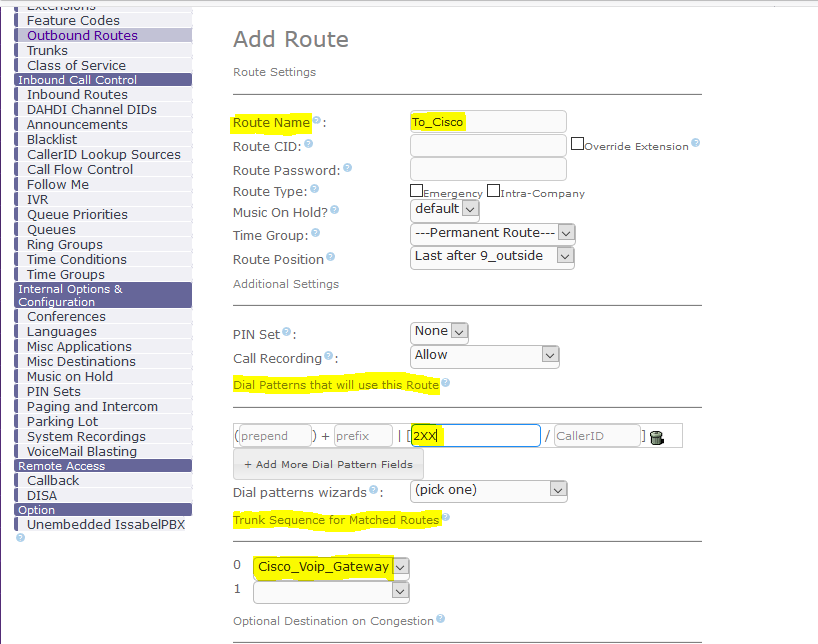Screen dimensions: 818x644
Task: Delete the 2XX dial pattern row via trash icon
Action: click(656, 437)
